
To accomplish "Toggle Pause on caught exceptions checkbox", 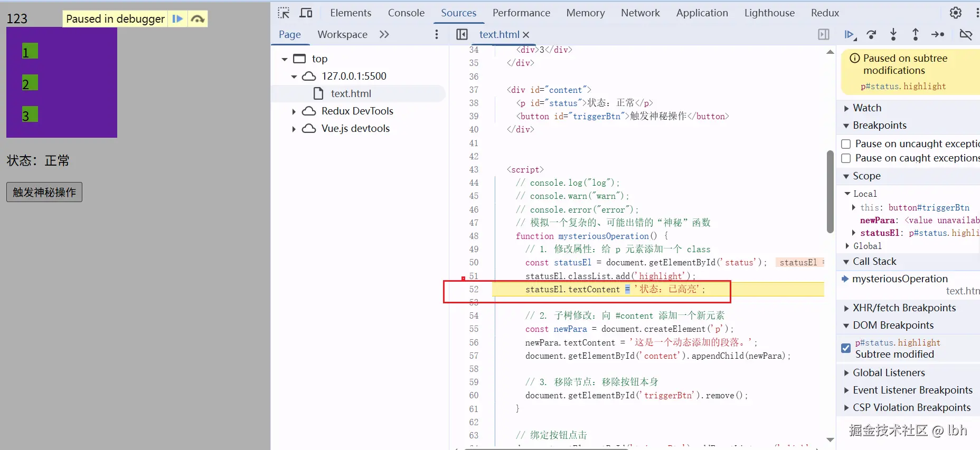I will [846, 158].
